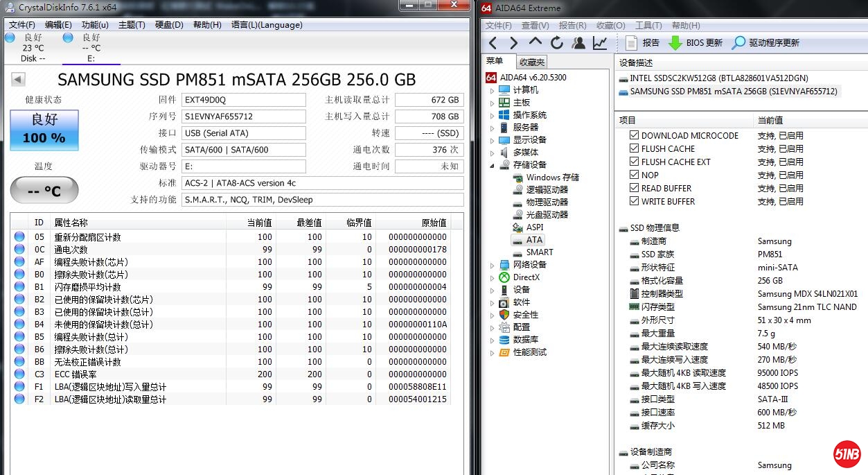Toggle NOP checkbox
Viewport: 868px width, 475px height.
point(634,175)
